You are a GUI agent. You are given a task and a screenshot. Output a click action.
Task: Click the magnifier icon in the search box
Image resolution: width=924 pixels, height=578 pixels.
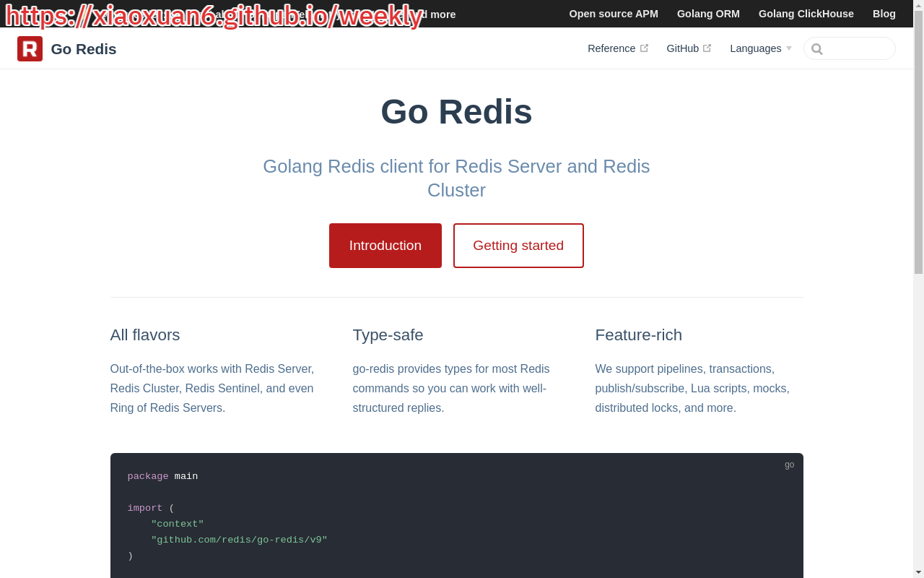point(816,49)
